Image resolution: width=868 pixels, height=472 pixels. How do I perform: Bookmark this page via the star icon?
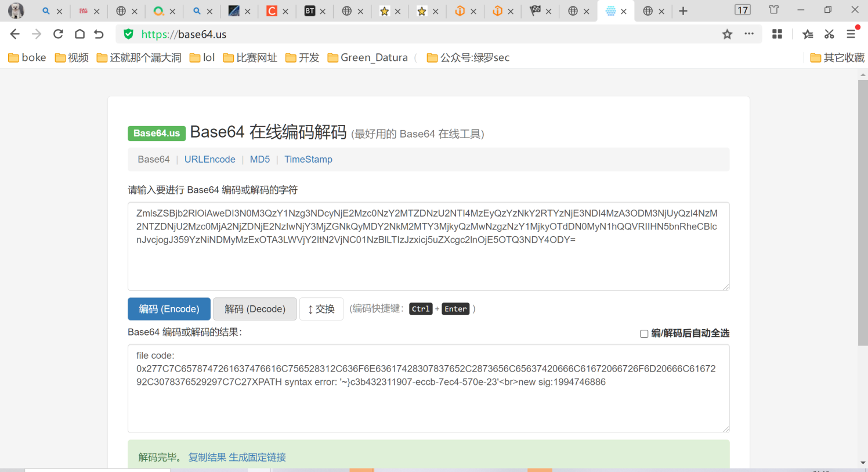[727, 34]
